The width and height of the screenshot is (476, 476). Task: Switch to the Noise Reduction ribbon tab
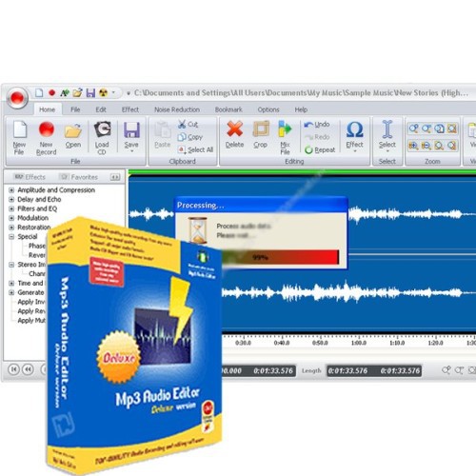(x=177, y=109)
